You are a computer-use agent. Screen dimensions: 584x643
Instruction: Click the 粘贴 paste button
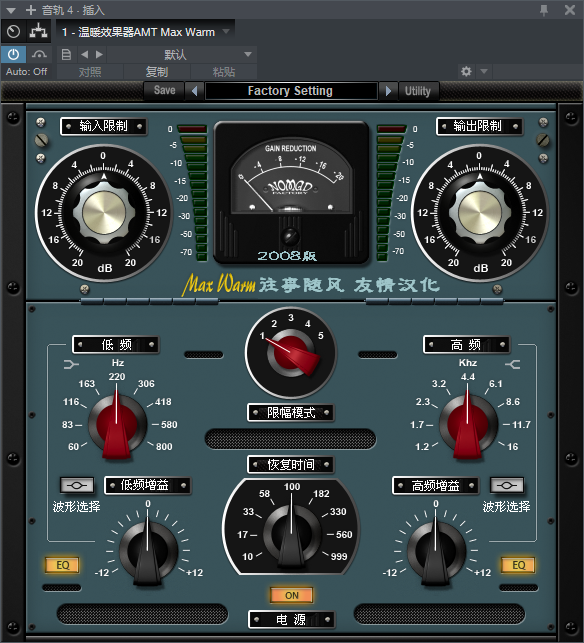click(224, 72)
